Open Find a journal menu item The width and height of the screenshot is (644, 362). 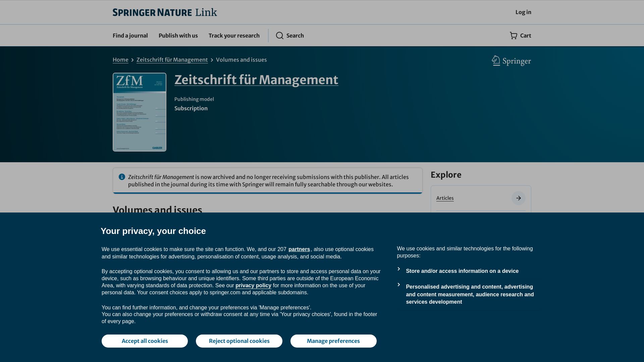pyautogui.click(x=130, y=36)
